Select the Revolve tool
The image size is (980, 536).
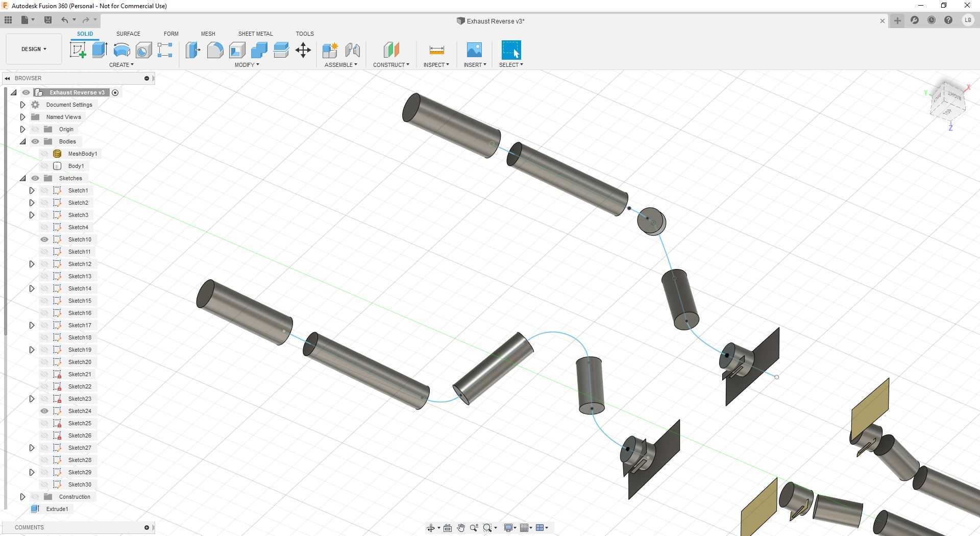(x=121, y=50)
